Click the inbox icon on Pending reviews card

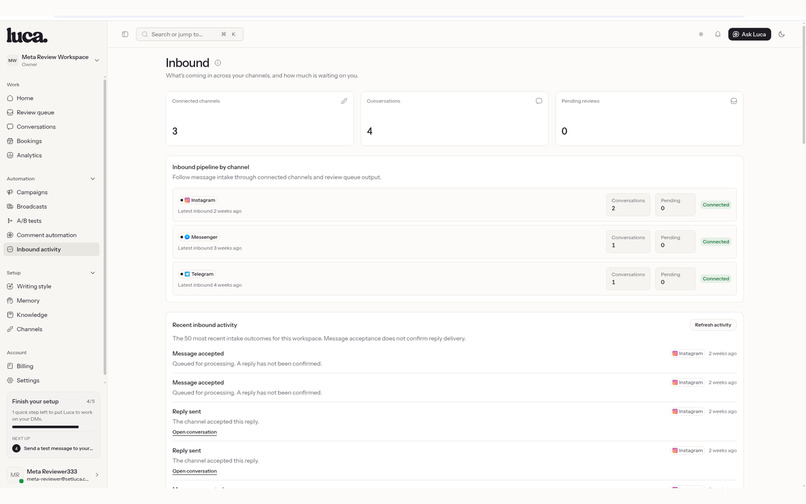coord(734,101)
